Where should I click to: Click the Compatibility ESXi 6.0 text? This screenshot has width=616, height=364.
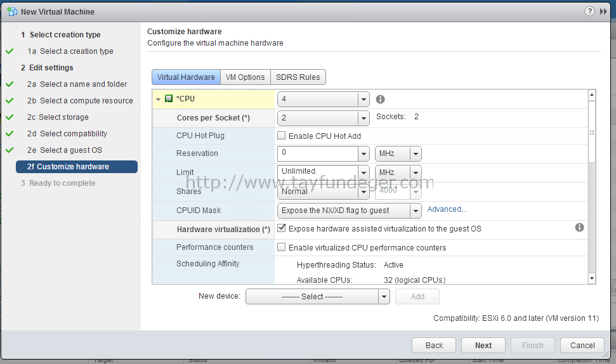point(516,318)
